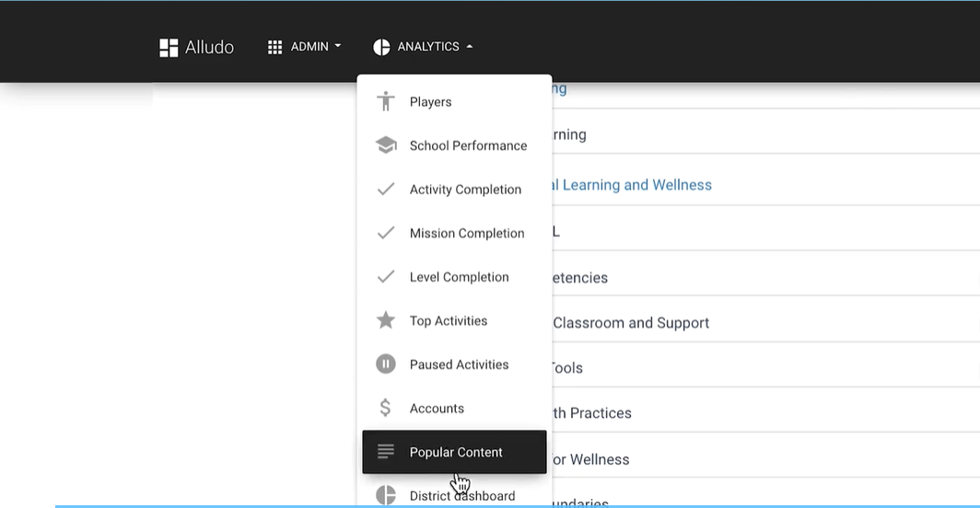Click the Popular Content lines icon
Screen dimensions: 980x508
(386, 451)
